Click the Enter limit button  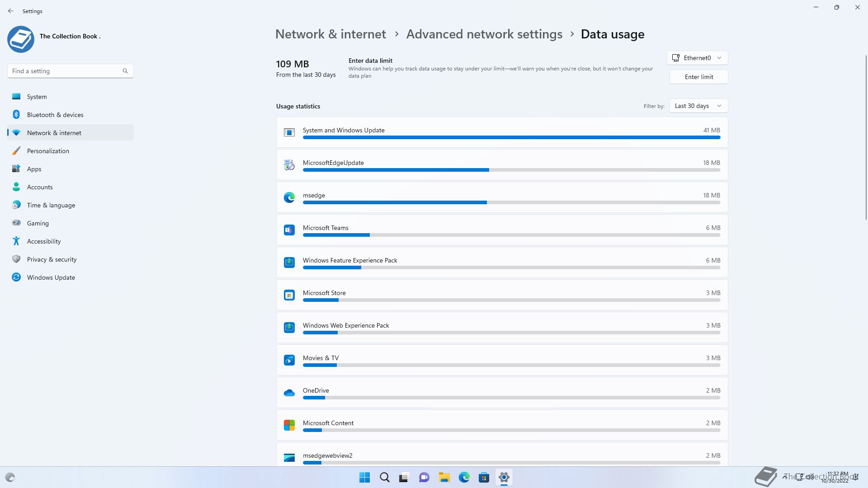698,77
